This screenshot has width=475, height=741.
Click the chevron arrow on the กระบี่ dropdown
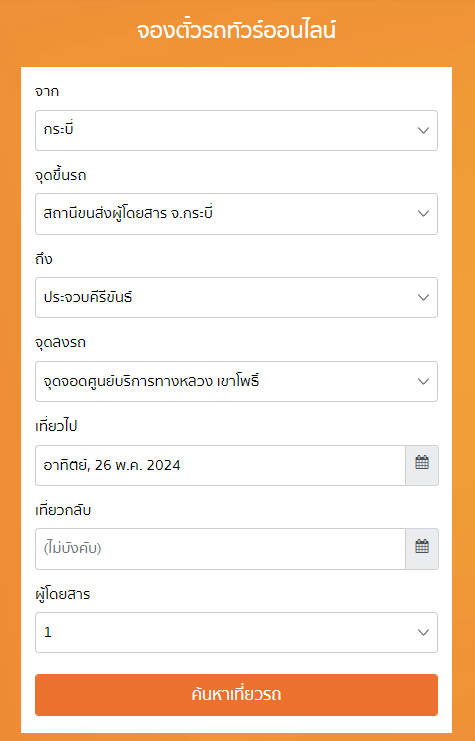pos(423,130)
